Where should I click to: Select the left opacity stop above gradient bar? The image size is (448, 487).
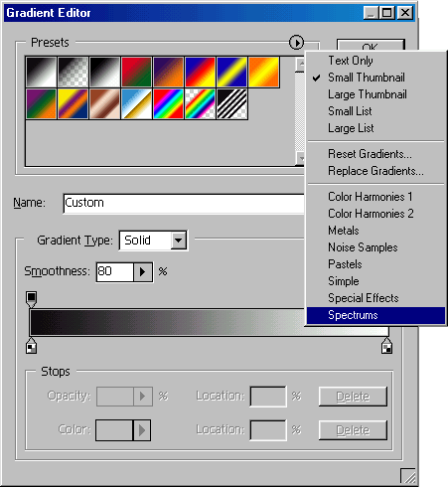click(x=32, y=299)
